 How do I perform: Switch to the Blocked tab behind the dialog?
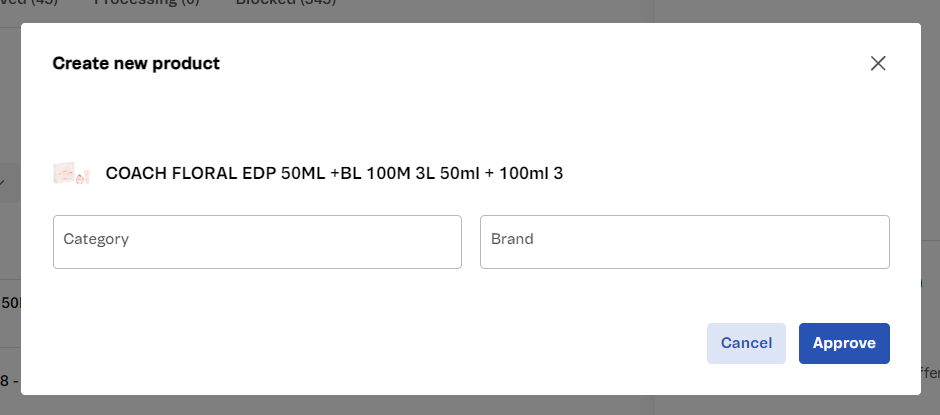285,5
